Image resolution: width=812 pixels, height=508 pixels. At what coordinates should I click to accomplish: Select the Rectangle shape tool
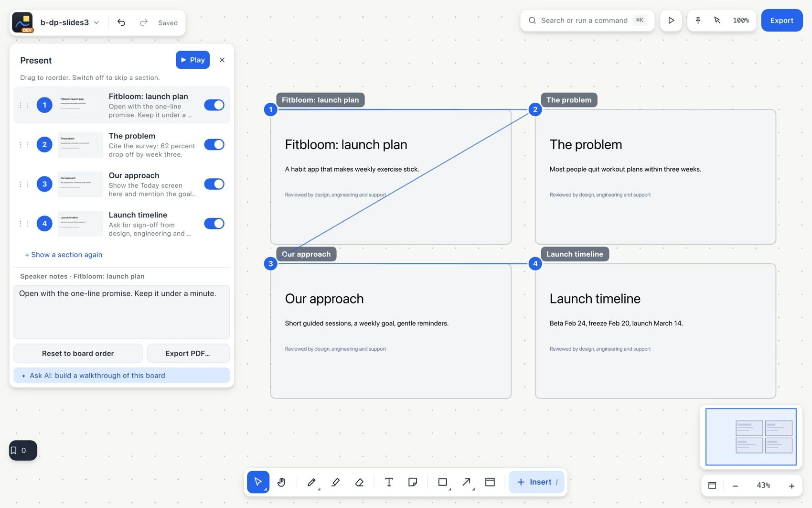[443, 482]
